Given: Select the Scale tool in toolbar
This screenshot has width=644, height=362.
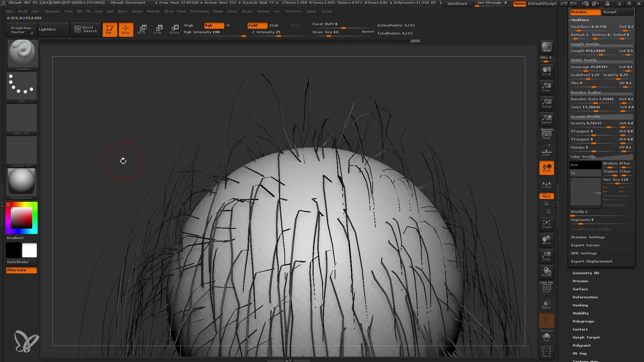Looking at the screenshot, I should pyautogui.click(x=157, y=29).
